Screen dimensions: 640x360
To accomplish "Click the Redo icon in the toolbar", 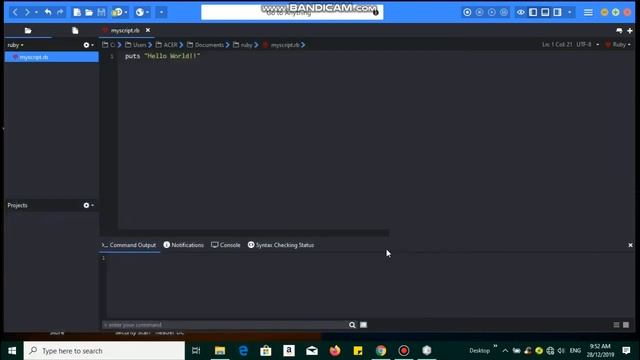I will pyautogui.click(x=60, y=12).
